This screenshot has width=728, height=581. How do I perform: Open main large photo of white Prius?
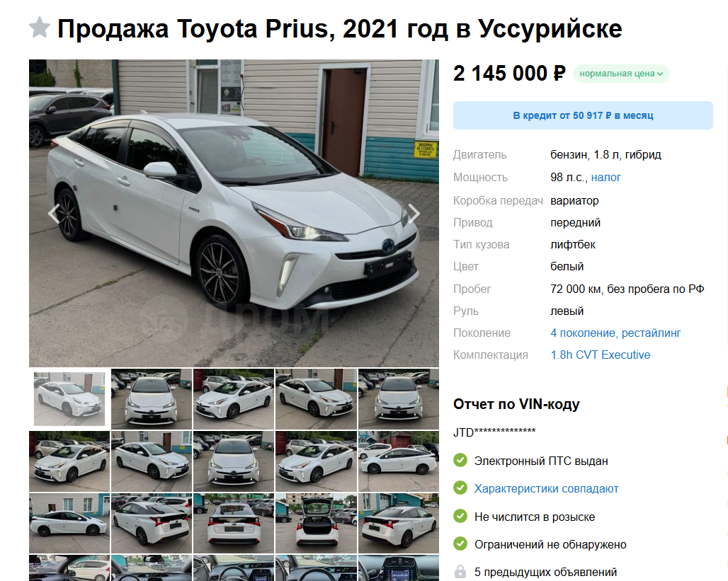tap(234, 214)
